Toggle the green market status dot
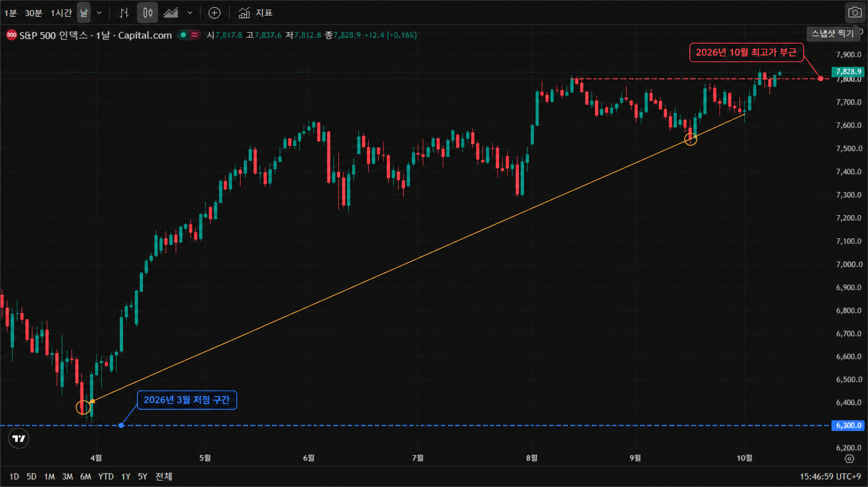This screenshot has width=868, height=487. point(183,35)
